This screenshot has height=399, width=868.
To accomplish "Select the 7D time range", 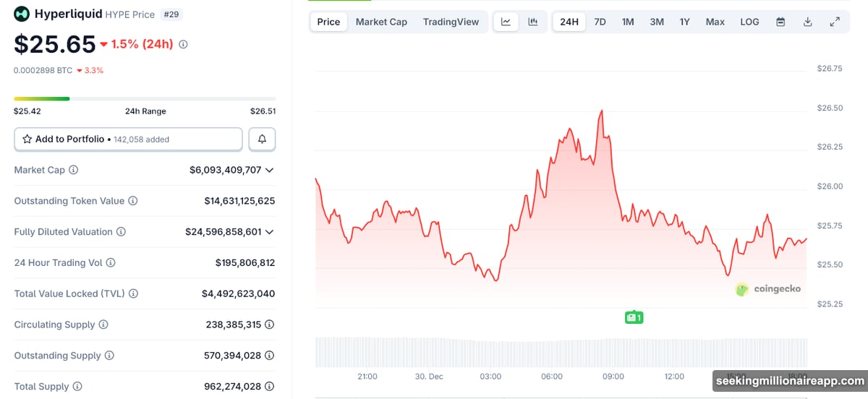I will [x=600, y=22].
